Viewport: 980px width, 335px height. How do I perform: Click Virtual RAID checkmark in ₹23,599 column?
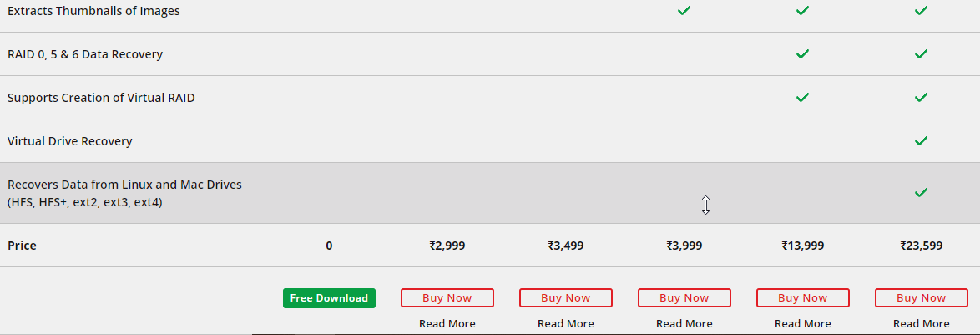[921, 97]
